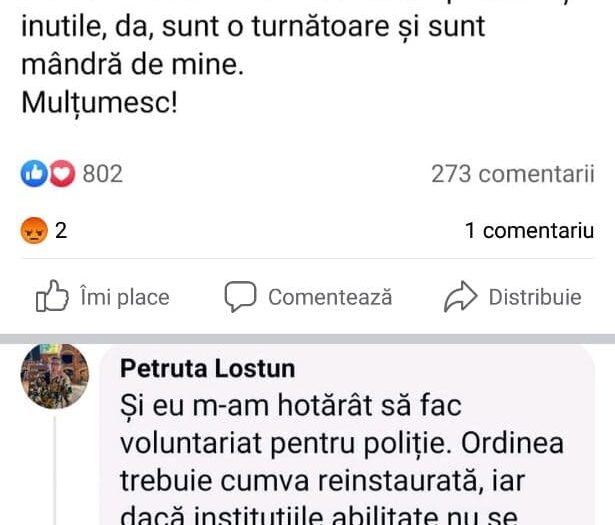Tap the speech bubble icon beside Comentează
This screenshot has width=615, height=525.
coord(241,296)
